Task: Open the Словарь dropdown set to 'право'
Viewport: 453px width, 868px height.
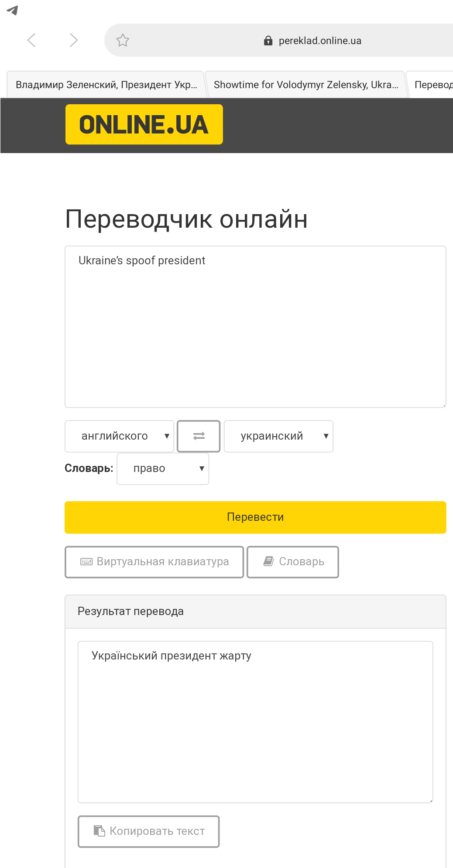Action: pyautogui.click(x=163, y=468)
